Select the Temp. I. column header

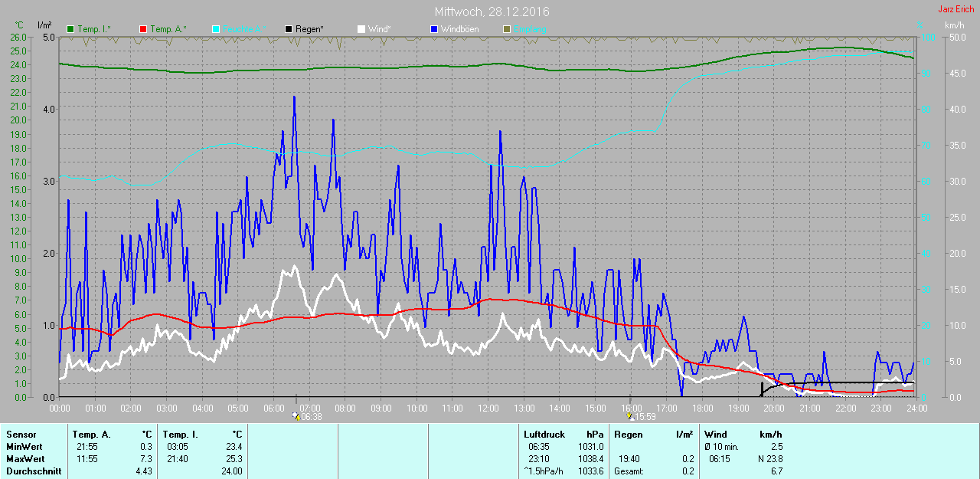pyautogui.click(x=180, y=435)
